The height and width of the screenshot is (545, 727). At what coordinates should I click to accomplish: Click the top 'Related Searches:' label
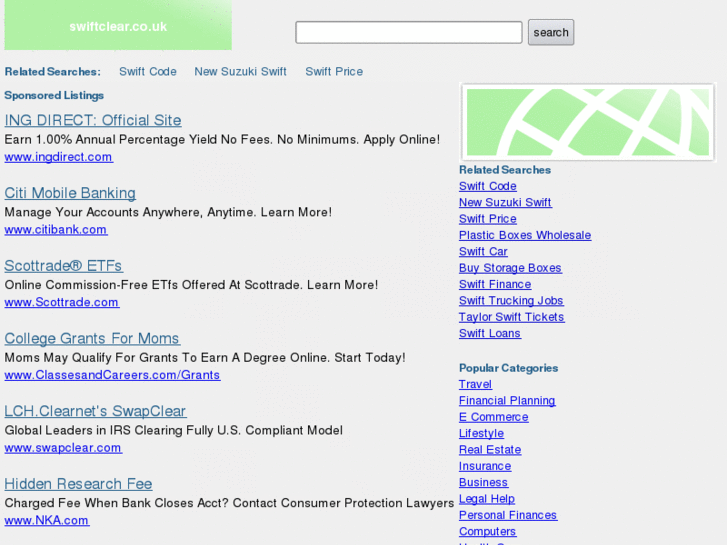click(52, 72)
